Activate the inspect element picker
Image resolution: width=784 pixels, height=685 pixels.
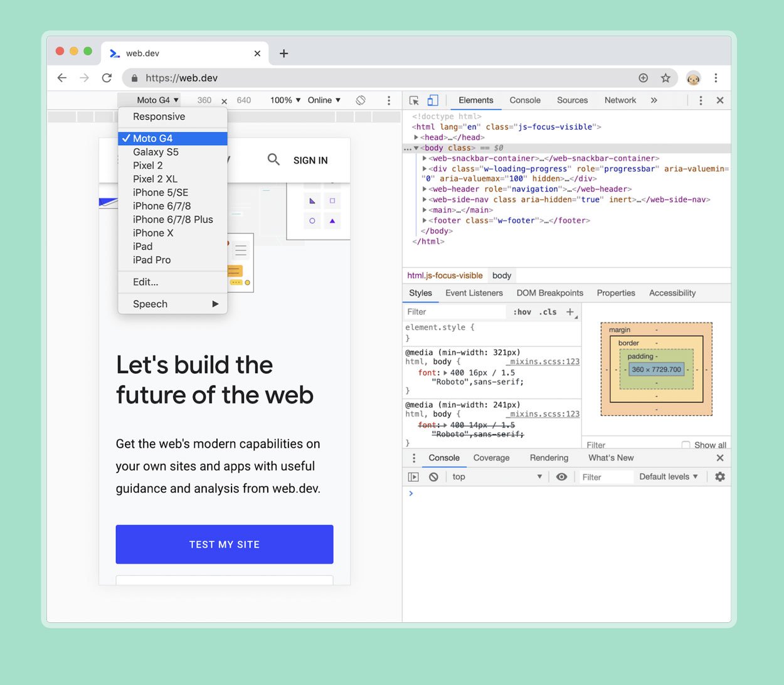[414, 100]
